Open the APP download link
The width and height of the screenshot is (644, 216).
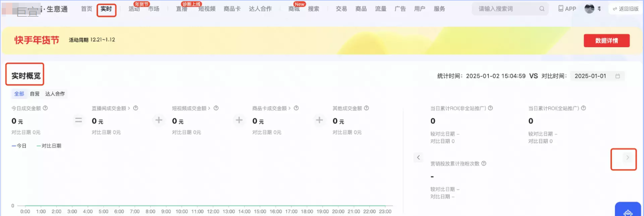point(567,9)
